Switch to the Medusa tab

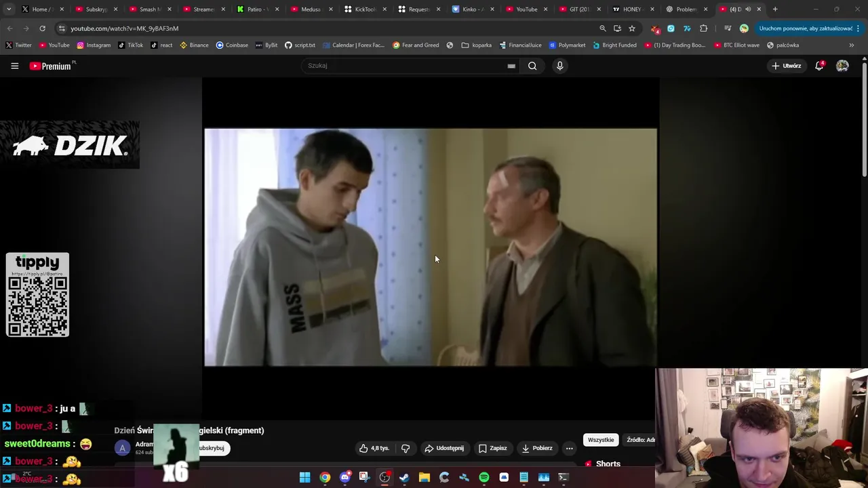(x=311, y=9)
